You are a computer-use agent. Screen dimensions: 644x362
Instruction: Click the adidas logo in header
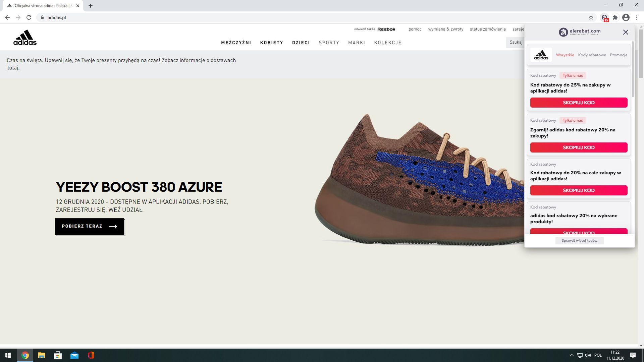coord(25,38)
